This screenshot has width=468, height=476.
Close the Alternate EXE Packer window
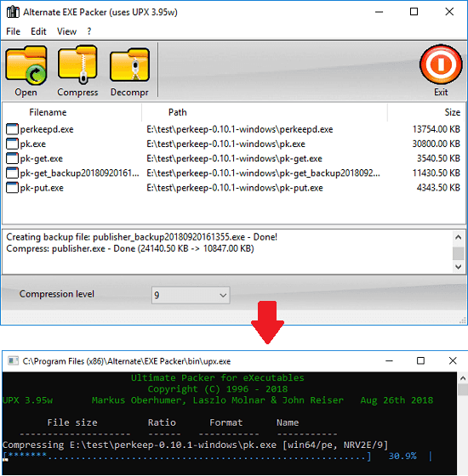click(x=449, y=12)
